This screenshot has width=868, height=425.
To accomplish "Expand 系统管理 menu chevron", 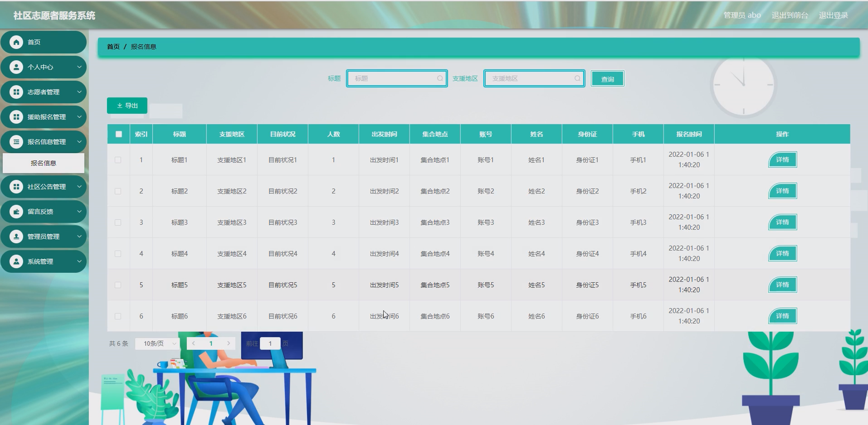I will click(79, 261).
